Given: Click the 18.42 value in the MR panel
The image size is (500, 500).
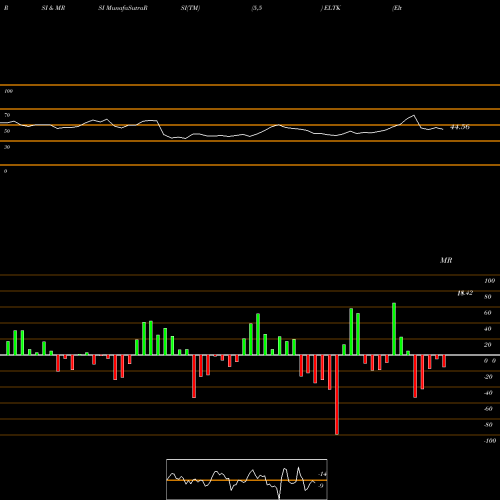Looking at the screenshot, I should pos(465,293).
